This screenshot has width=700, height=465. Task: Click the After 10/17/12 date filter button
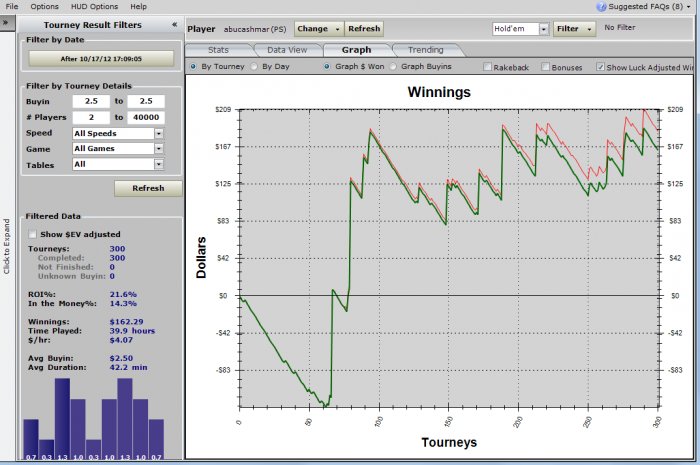[x=101, y=59]
